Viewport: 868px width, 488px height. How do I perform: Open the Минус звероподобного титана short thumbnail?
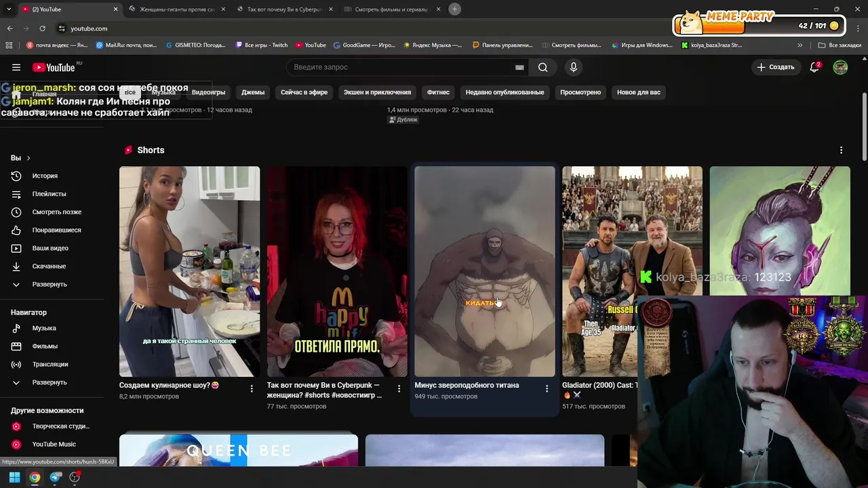(485, 271)
